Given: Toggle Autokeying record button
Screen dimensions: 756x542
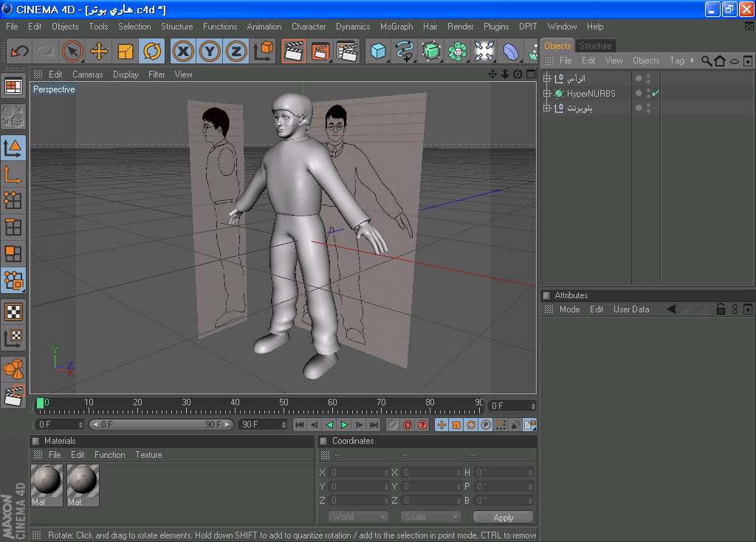Looking at the screenshot, I should click(x=408, y=425).
